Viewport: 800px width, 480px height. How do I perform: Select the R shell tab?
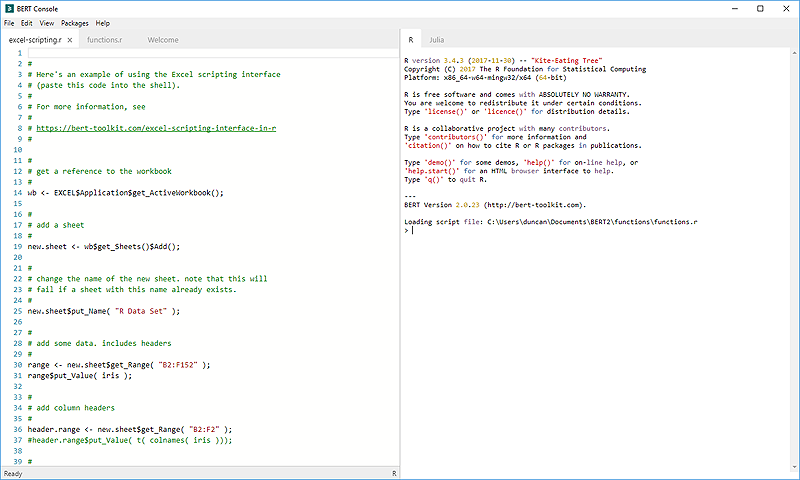410,40
